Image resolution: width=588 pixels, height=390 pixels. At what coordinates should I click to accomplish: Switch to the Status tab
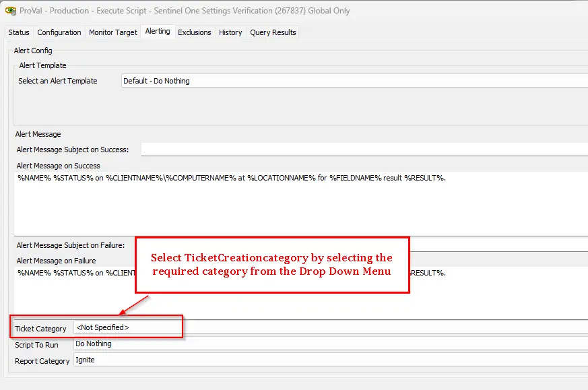19,32
